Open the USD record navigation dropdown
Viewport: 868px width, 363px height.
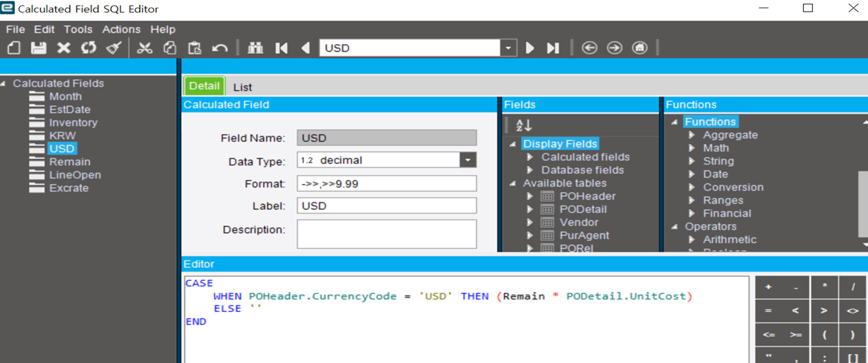coord(508,48)
